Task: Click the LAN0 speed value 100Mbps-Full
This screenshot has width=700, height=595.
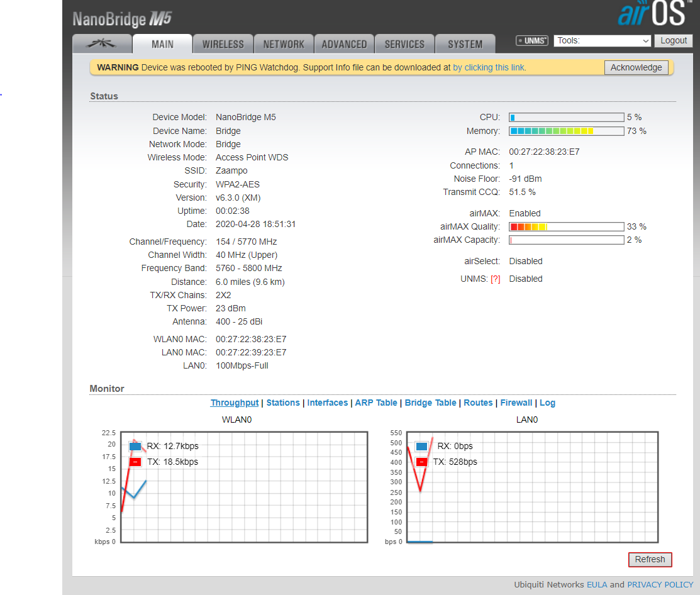Action: coord(242,365)
